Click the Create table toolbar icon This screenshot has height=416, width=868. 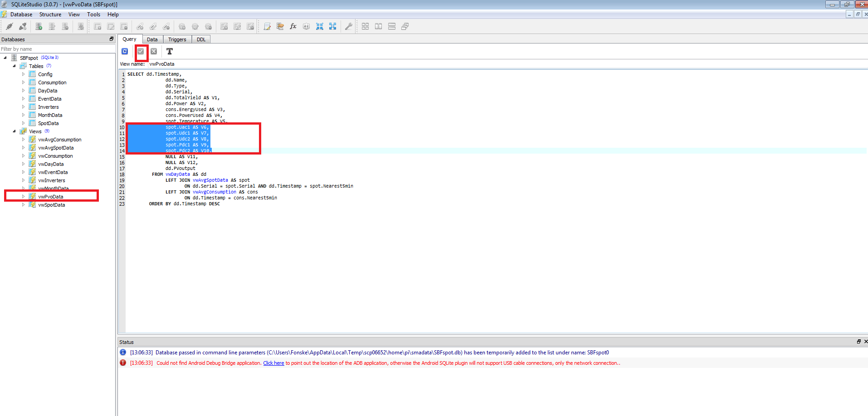[98, 26]
